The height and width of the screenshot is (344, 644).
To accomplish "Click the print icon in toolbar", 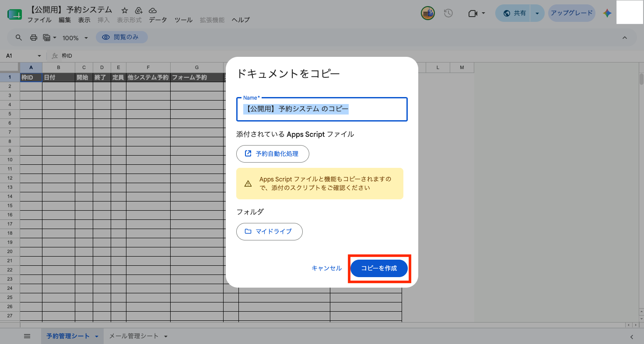I will [x=34, y=38].
